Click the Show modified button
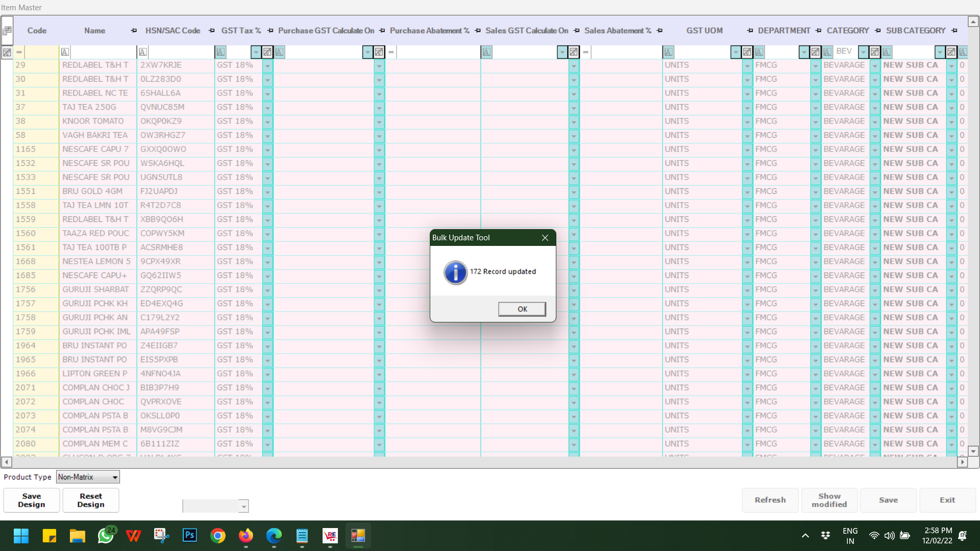Viewport: 980px width, 551px height. click(829, 500)
